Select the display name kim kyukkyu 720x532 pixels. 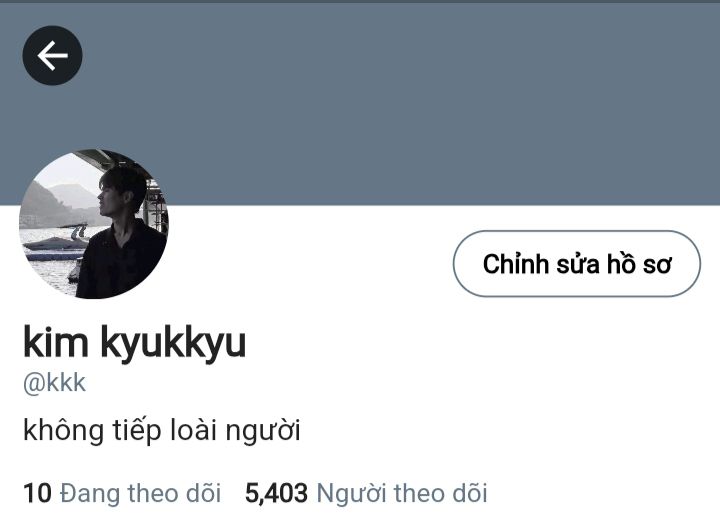pos(135,342)
